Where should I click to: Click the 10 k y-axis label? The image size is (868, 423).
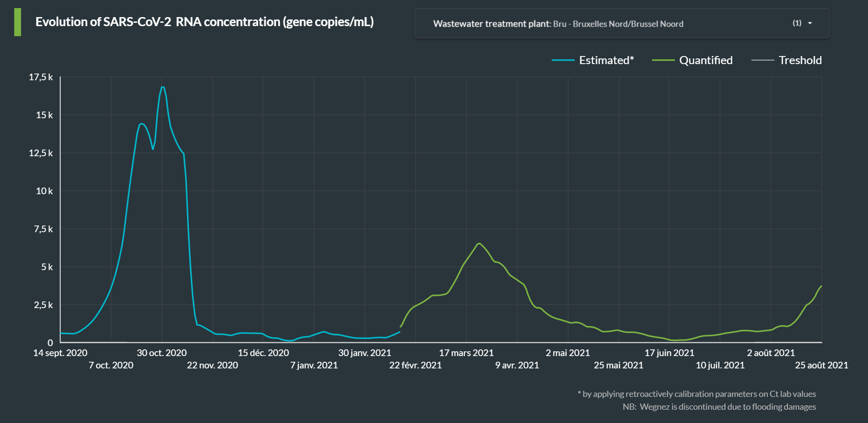44,191
